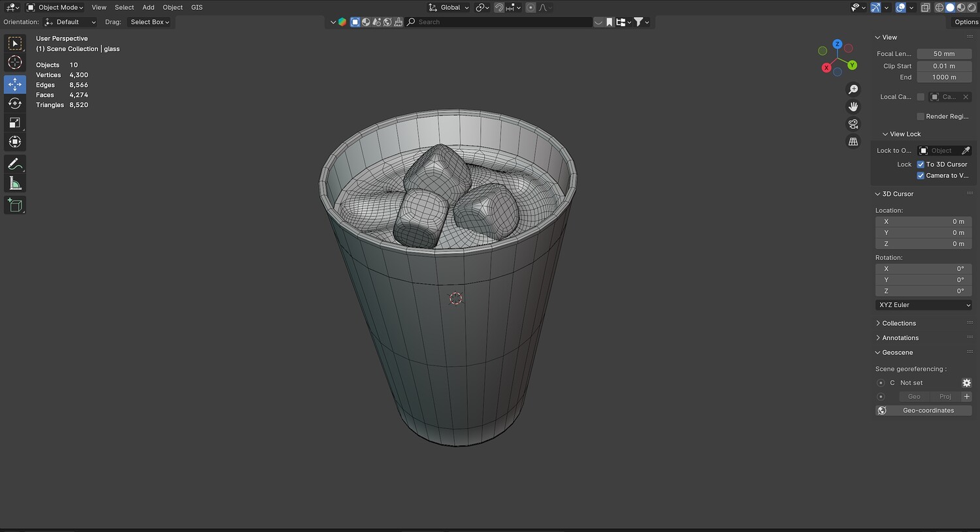Viewport: 980px width, 532px height.
Task: Open the Object Mode dropdown
Action: [56, 7]
